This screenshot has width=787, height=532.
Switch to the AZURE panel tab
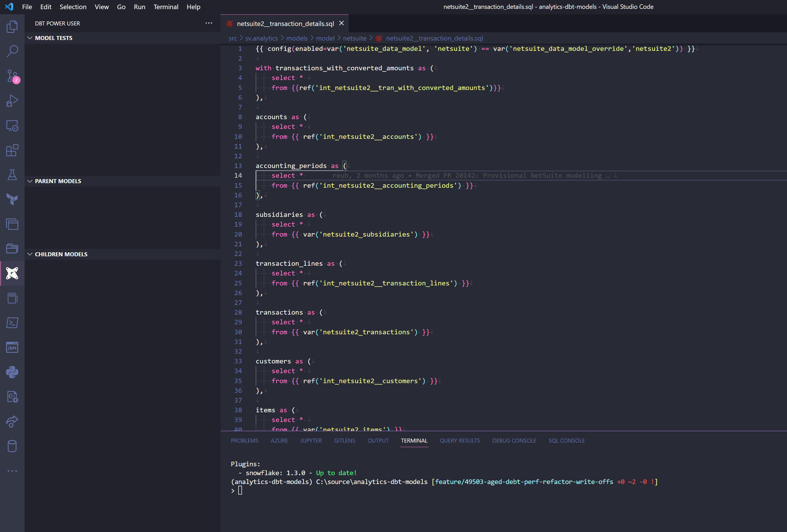pyautogui.click(x=279, y=441)
